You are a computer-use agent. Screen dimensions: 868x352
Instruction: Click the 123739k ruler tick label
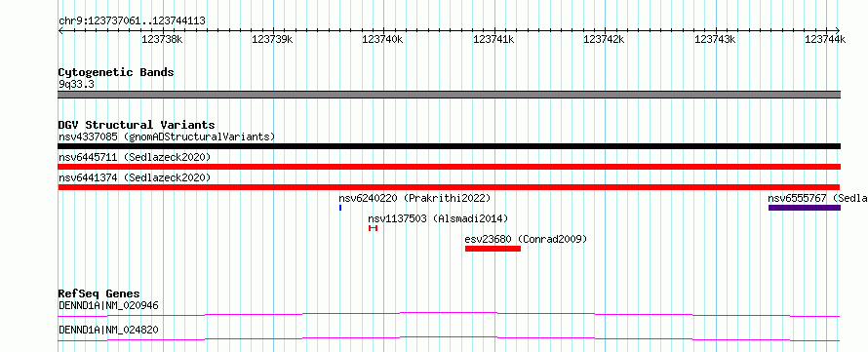point(272,39)
